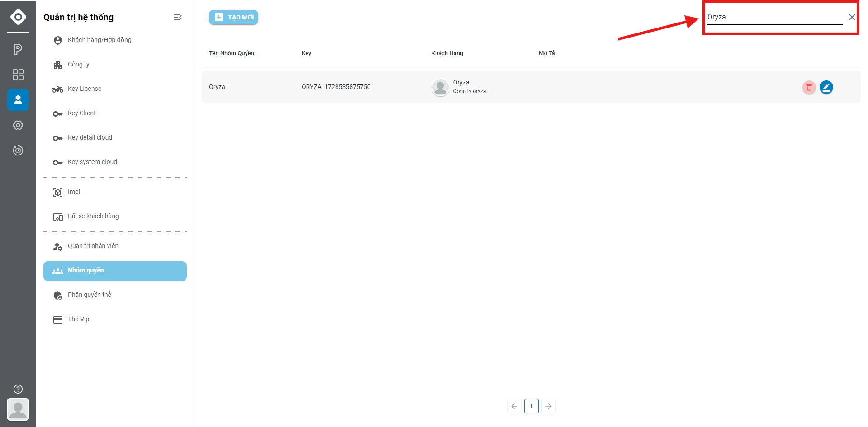Collapse the sidebar menu toggle
The height and width of the screenshot is (427, 868).
177,17
